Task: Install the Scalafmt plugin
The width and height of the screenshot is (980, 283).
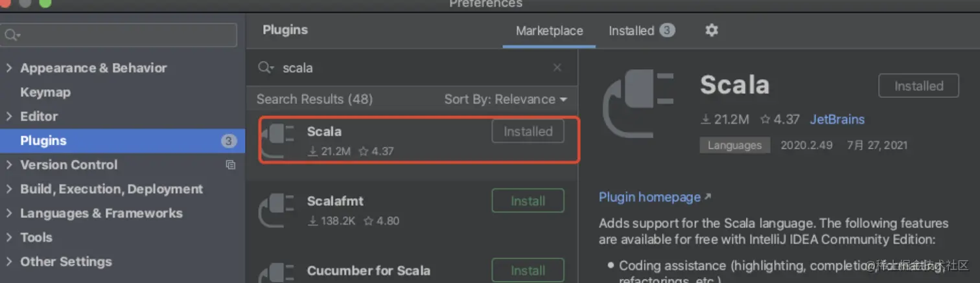Action: (x=528, y=201)
